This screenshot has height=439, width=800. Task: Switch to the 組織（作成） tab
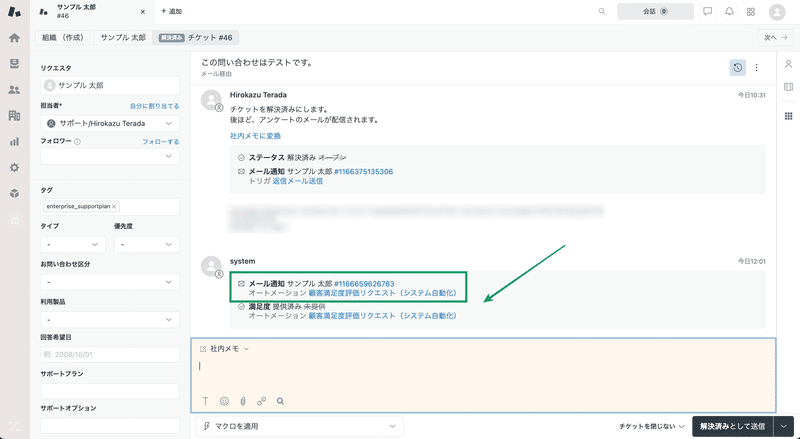(x=63, y=38)
